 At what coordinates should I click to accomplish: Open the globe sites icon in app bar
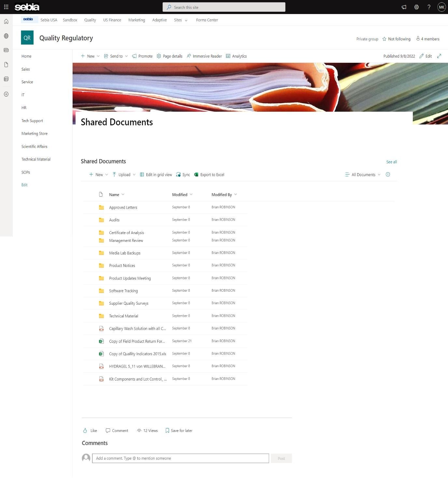[6, 36]
